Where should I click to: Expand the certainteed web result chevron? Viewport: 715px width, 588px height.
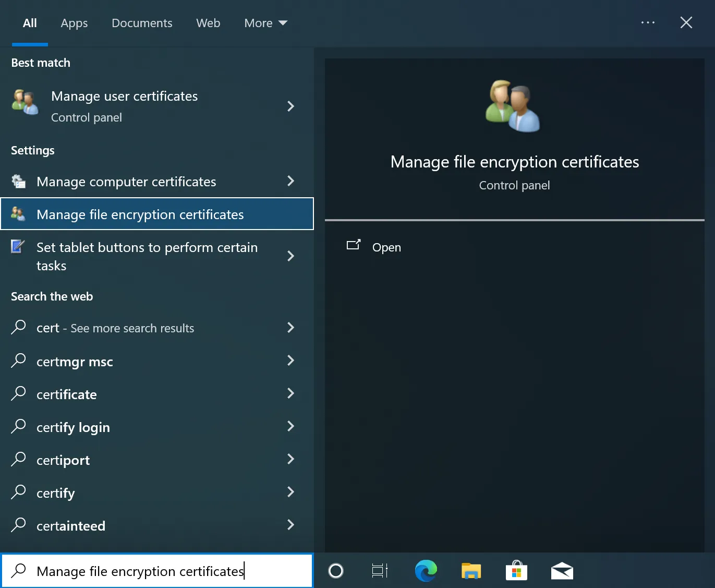(x=290, y=525)
